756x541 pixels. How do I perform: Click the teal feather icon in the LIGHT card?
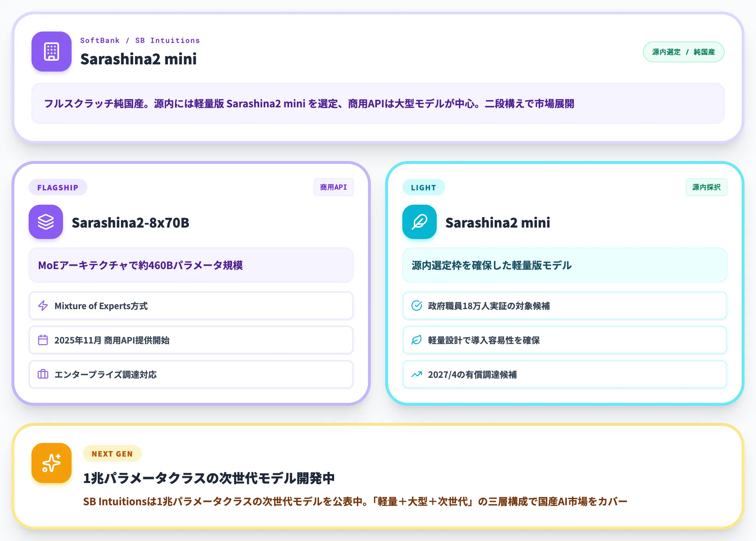(420, 222)
